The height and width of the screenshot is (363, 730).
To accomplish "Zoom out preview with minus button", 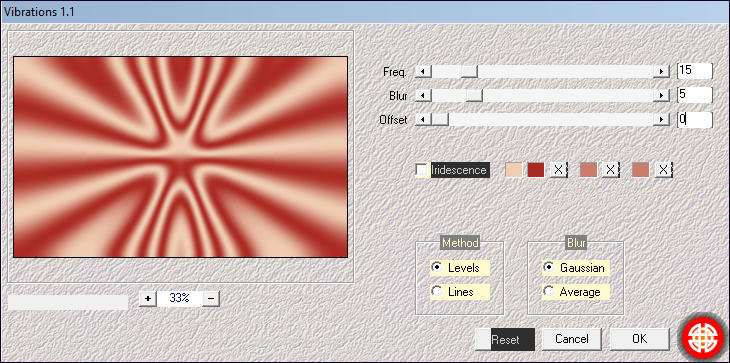I will [x=211, y=298].
